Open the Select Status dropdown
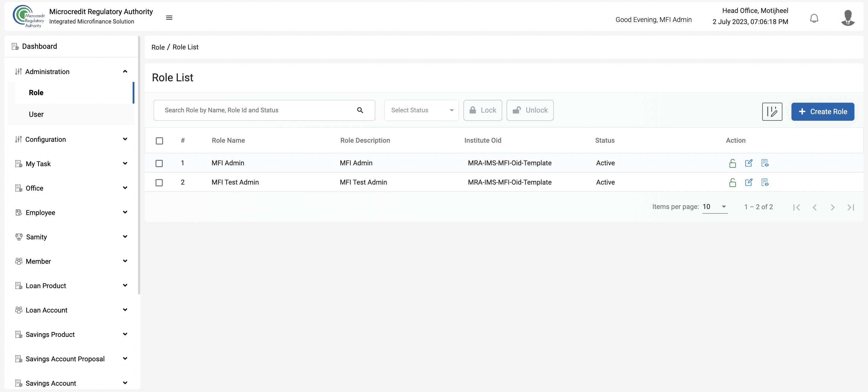Screen dimensions: 868x392 click(421, 110)
